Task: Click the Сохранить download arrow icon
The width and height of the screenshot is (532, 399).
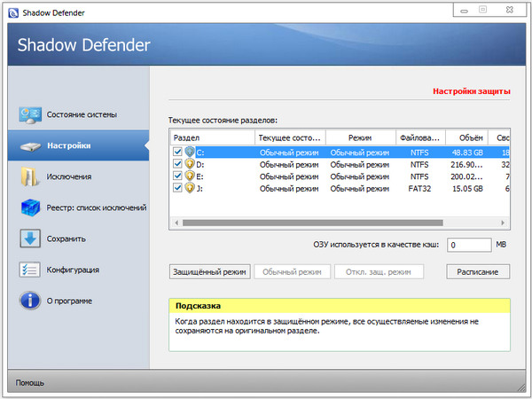Action: [x=29, y=239]
